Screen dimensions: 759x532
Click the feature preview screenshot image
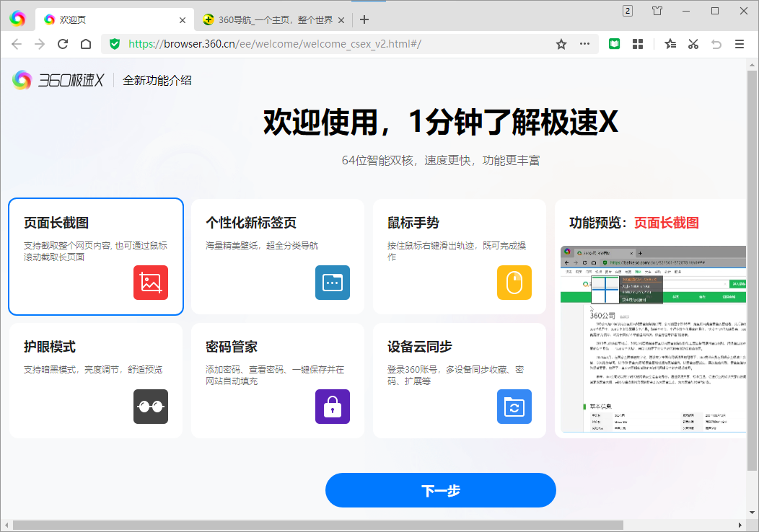(x=653, y=339)
